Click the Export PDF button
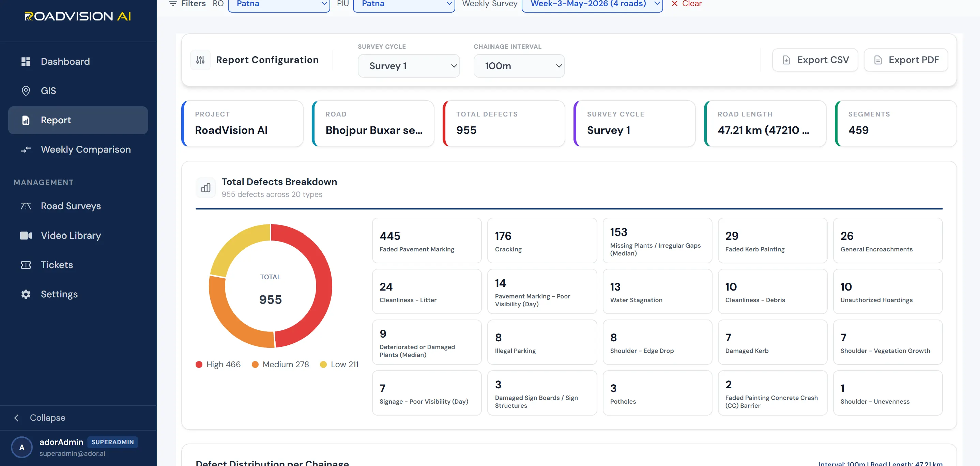 (906, 60)
